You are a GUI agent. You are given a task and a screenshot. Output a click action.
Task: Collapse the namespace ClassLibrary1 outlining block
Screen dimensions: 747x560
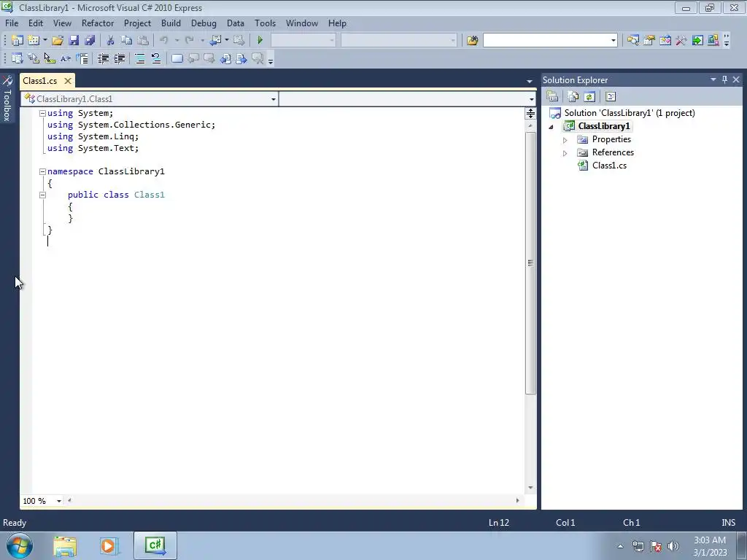pyautogui.click(x=42, y=171)
